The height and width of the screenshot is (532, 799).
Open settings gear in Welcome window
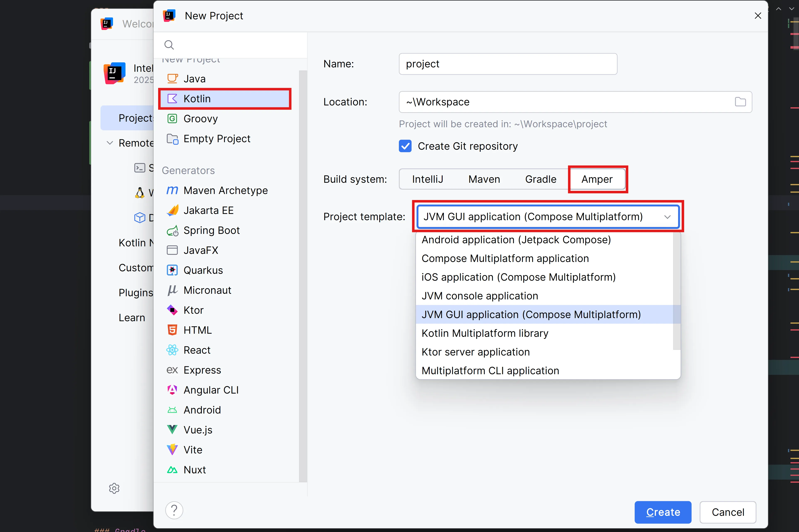click(x=114, y=488)
